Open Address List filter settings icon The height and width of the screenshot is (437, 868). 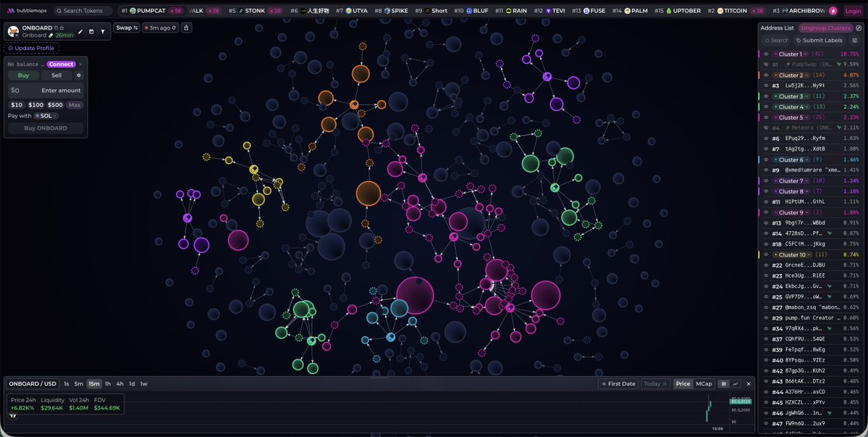tap(855, 41)
